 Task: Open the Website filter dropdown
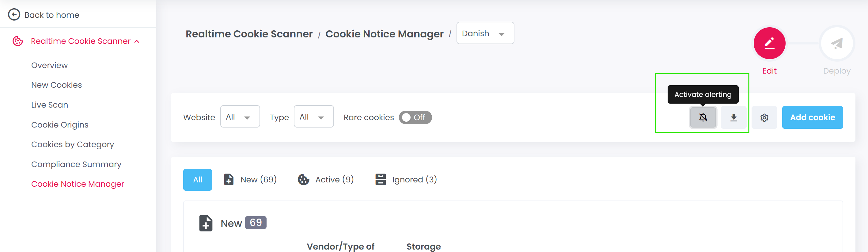240,117
